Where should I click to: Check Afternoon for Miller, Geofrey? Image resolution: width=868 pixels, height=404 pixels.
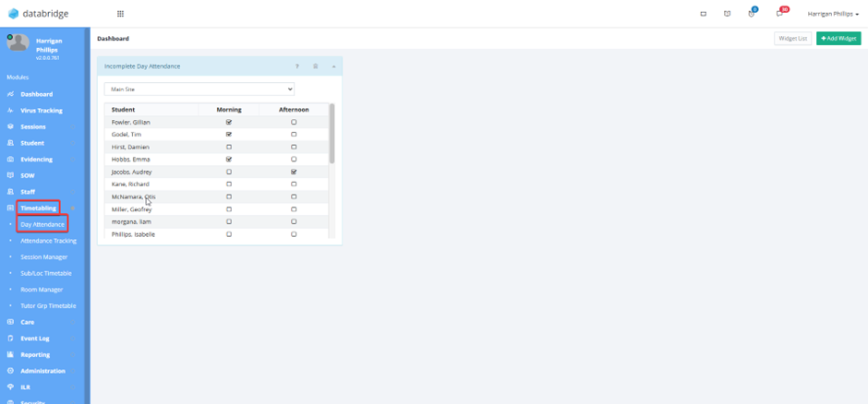coord(294,209)
